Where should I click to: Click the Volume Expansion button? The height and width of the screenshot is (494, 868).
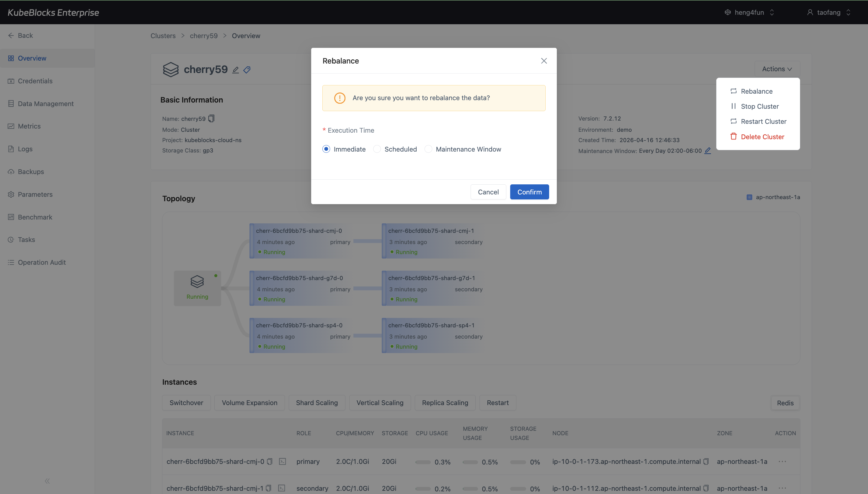[x=249, y=403]
